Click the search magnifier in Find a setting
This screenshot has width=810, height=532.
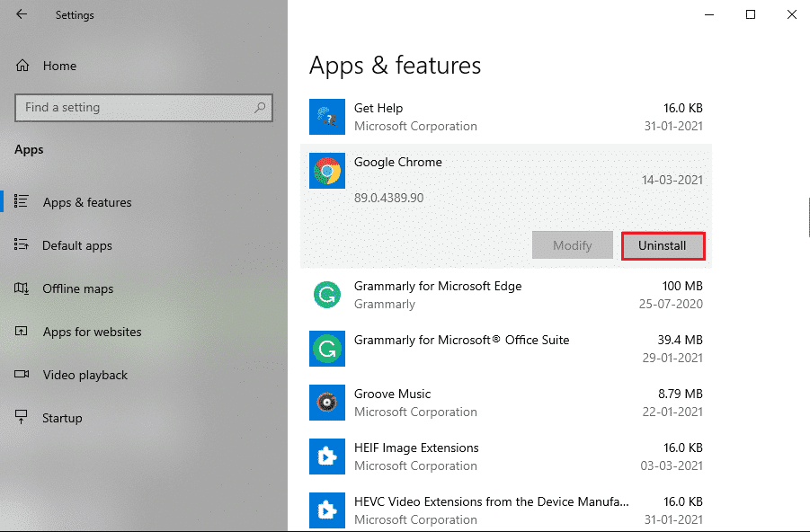pyautogui.click(x=260, y=107)
